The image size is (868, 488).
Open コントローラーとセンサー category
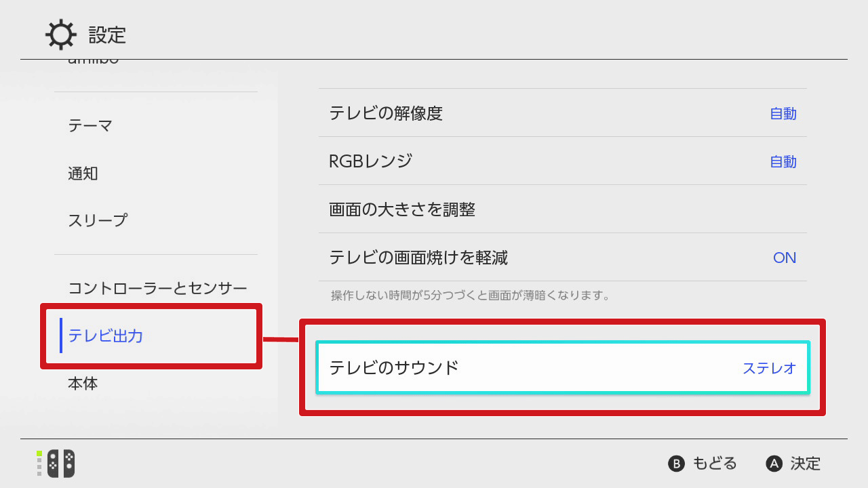click(x=157, y=288)
